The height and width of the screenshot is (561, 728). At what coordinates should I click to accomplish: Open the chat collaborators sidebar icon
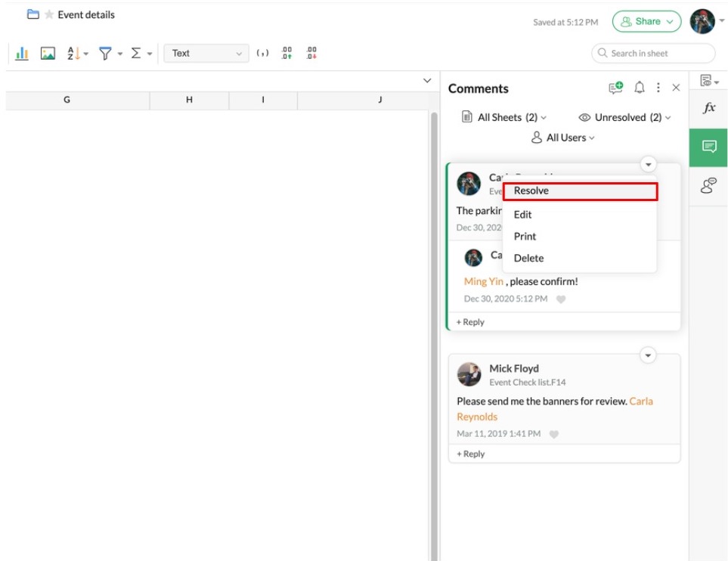[x=709, y=184]
